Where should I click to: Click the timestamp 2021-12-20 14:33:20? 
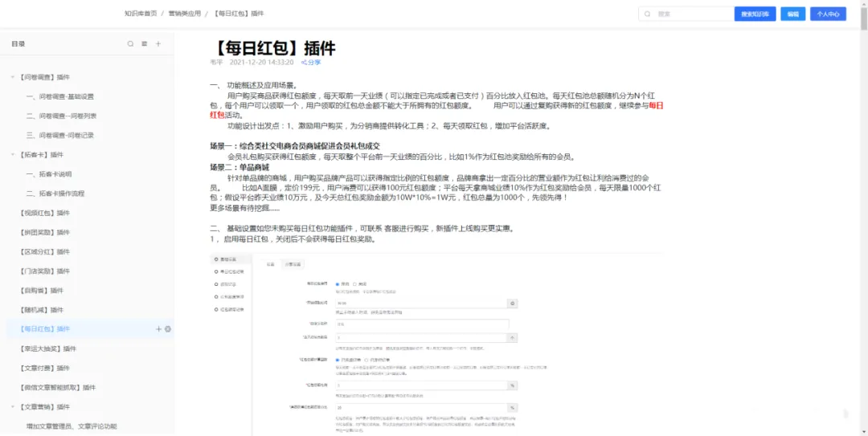pos(261,62)
